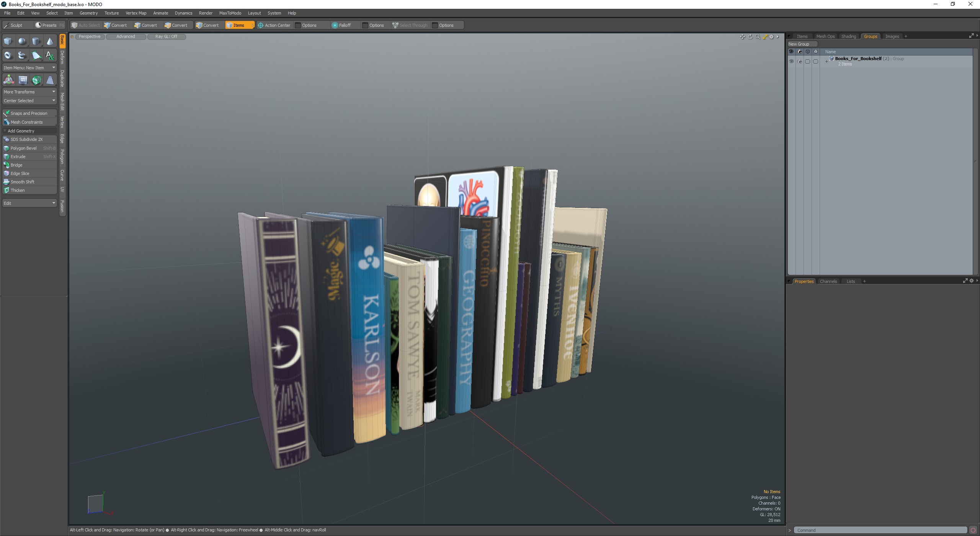Toggle Books_For_Bookshelf fourth column selectable box
Image resolution: width=980 pixels, height=536 pixels.
pyautogui.click(x=815, y=61)
